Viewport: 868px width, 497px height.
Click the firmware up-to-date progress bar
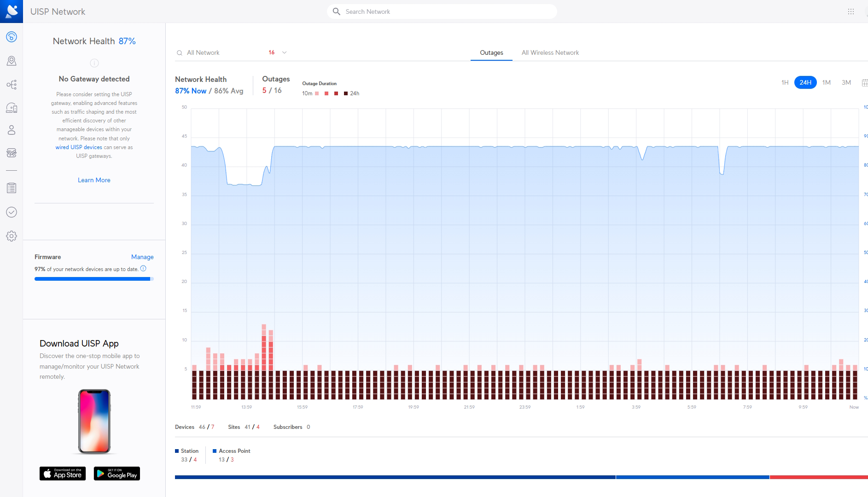coord(94,279)
